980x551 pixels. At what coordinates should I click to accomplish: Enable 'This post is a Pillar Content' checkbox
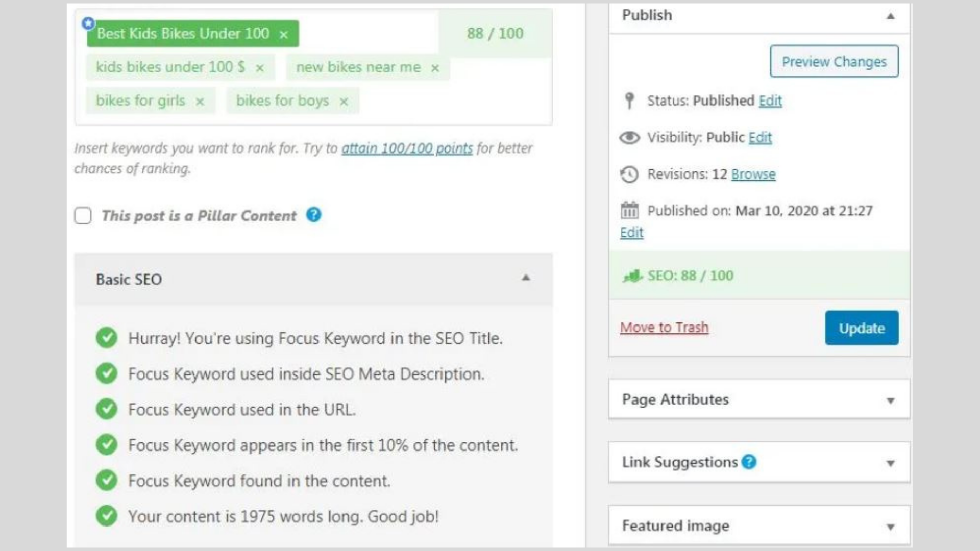pyautogui.click(x=83, y=216)
